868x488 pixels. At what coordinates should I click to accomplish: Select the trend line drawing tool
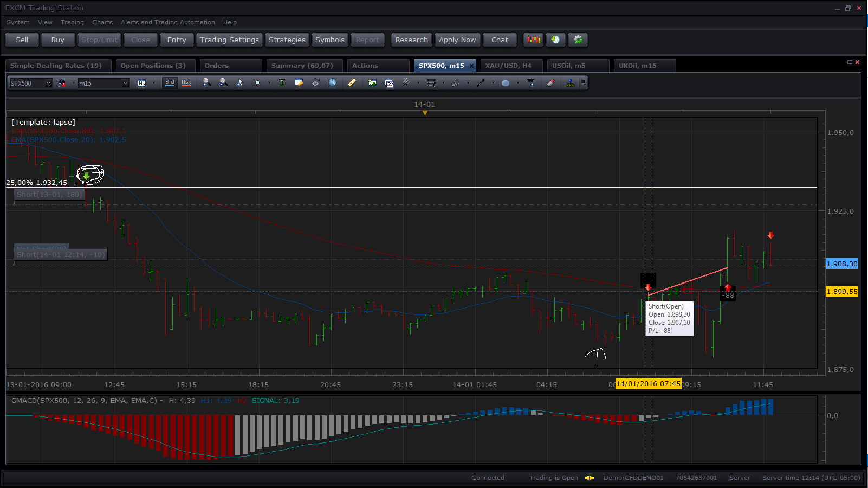481,82
